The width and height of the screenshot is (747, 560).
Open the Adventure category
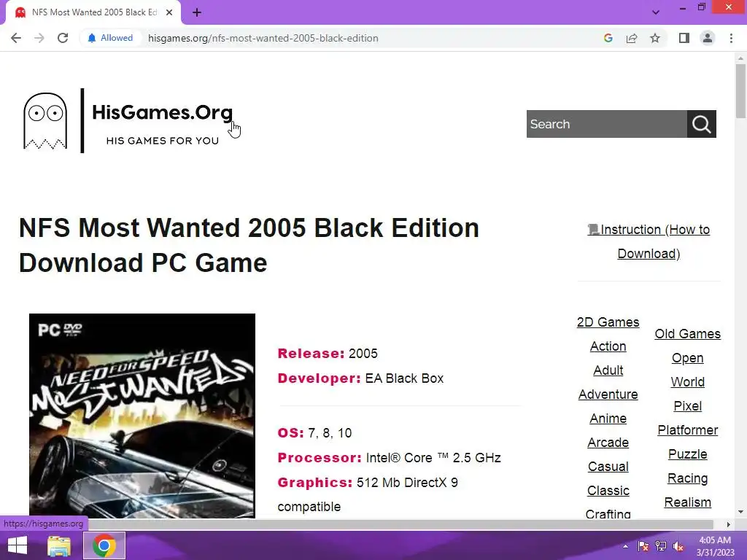pos(608,394)
